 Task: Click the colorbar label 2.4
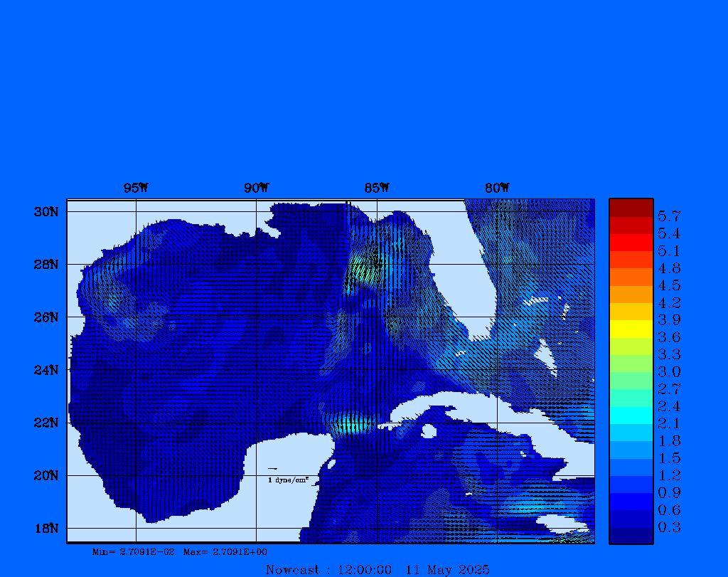click(x=669, y=406)
